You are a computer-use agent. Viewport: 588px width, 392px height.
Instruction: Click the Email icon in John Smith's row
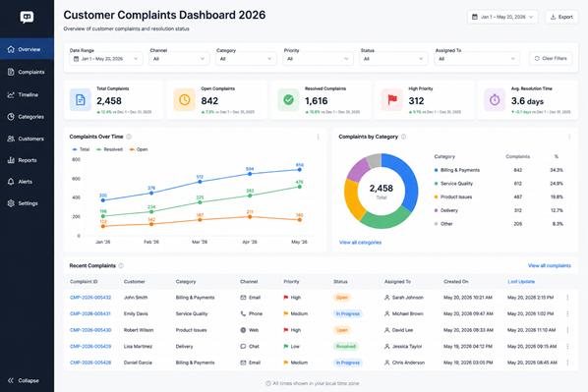tap(244, 298)
